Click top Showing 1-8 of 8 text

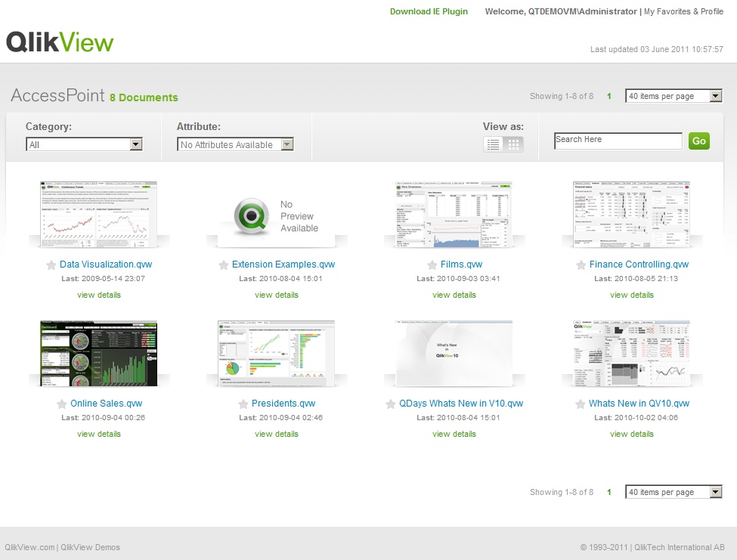pyautogui.click(x=562, y=96)
